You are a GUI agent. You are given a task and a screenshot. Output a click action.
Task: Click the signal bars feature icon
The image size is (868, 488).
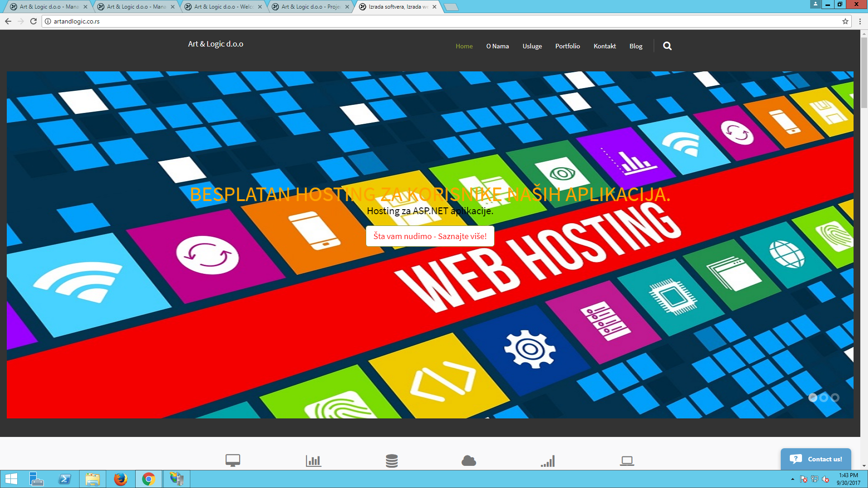pos(547,460)
